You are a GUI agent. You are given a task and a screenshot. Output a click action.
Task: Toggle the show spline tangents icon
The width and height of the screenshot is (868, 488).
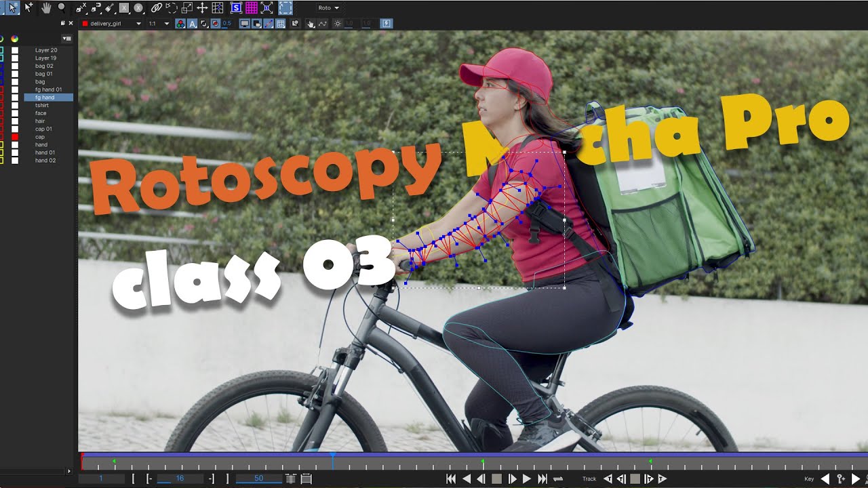[x=269, y=24]
